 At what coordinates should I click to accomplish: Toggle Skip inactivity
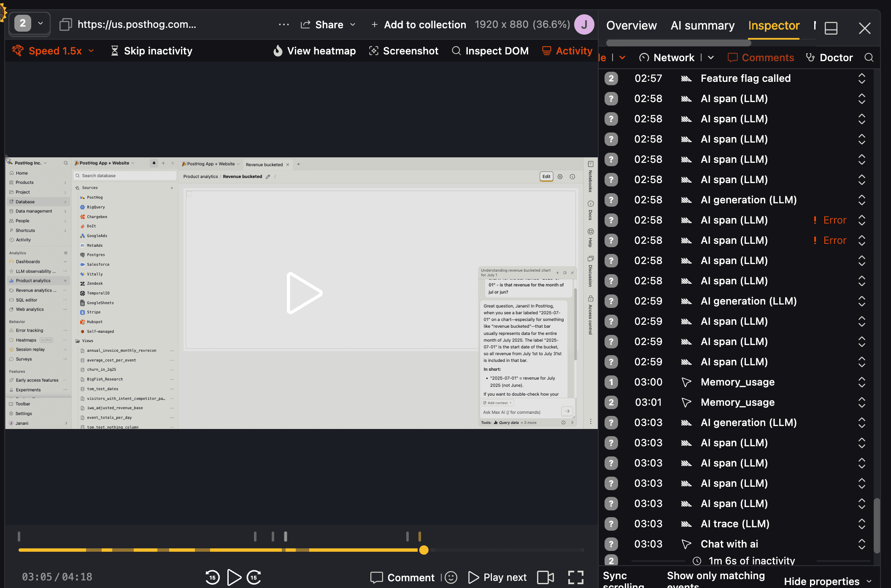tap(151, 51)
